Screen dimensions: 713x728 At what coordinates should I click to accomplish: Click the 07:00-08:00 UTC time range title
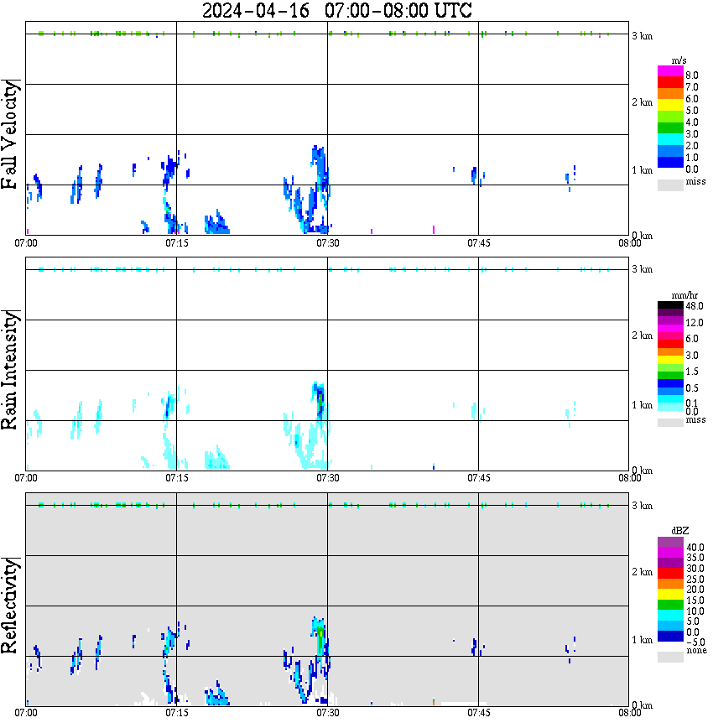398,10
